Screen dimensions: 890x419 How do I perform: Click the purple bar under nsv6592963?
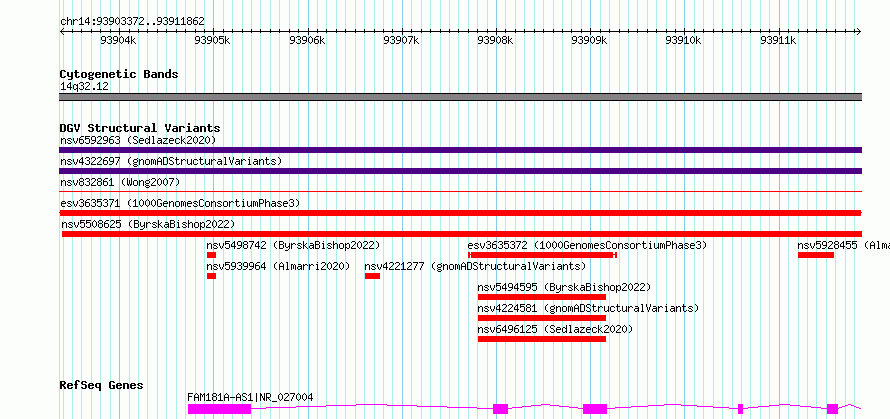[460, 150]
